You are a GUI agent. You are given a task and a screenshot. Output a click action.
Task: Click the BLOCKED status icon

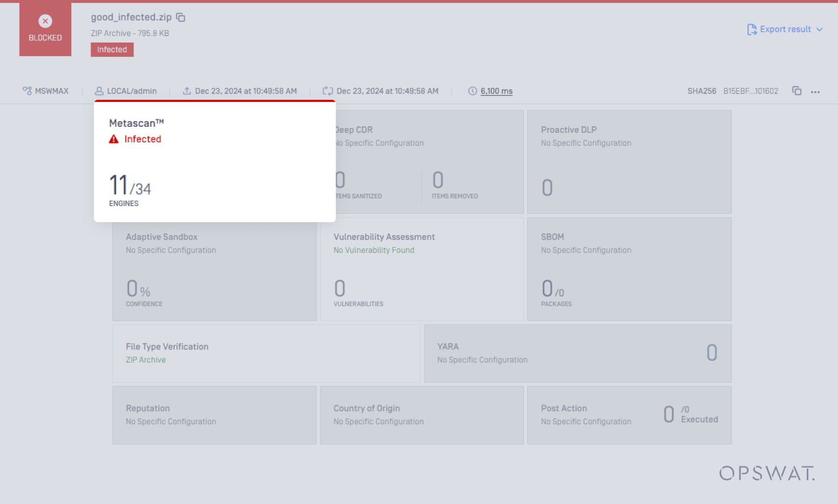coord(45,21)
